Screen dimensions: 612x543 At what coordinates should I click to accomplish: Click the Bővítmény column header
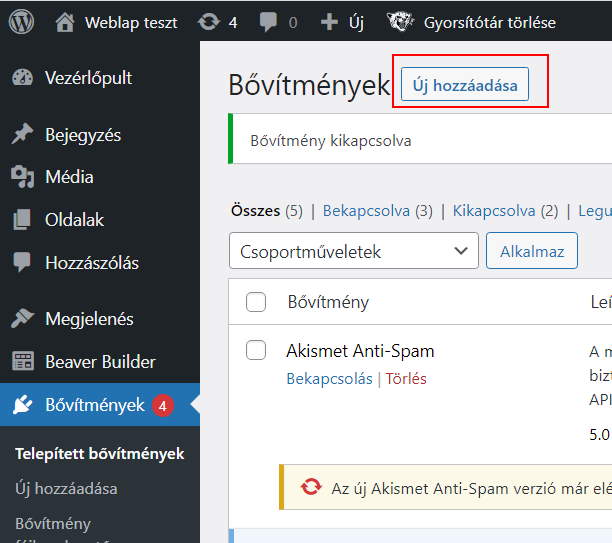click(328, 302)
